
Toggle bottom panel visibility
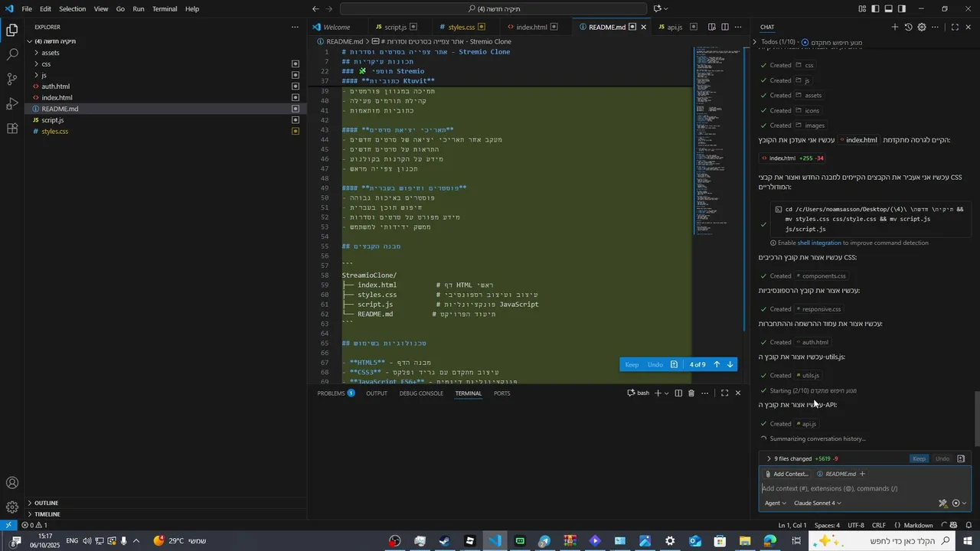(x=889, y=9)
